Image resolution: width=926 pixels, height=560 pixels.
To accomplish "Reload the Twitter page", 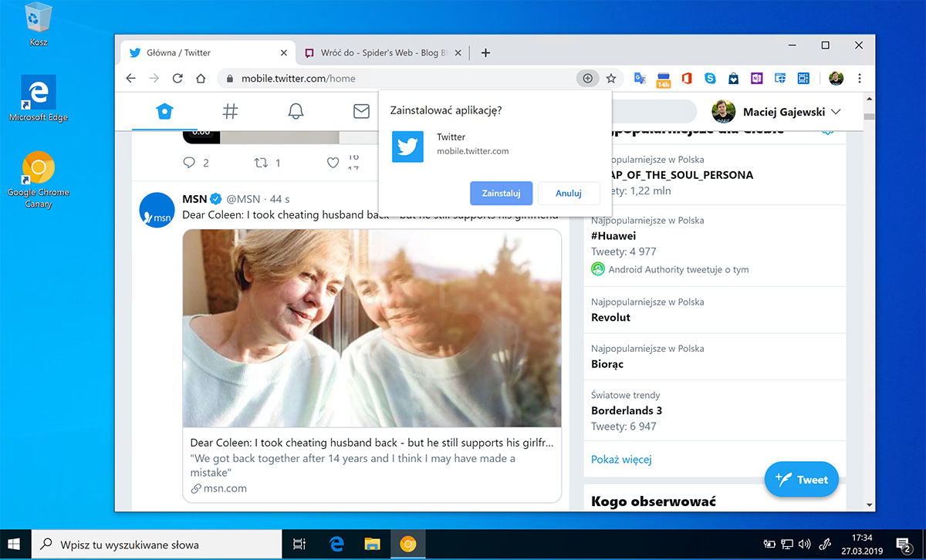I will pos(177,78).
